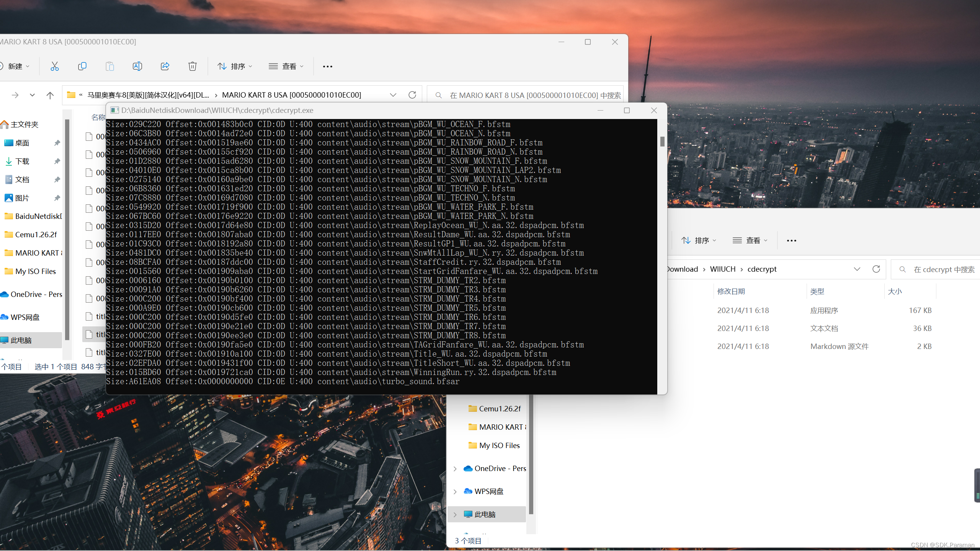The height and width of the screenshot is (551, 980).
Task: Open the 新建 new item dropdown
Action: pyautogui.click(x=15, y=66)
